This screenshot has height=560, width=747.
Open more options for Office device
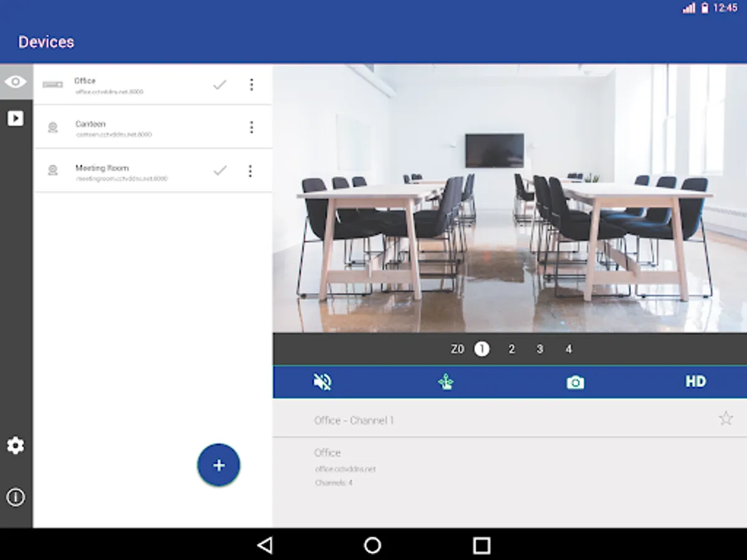(251, 85)
